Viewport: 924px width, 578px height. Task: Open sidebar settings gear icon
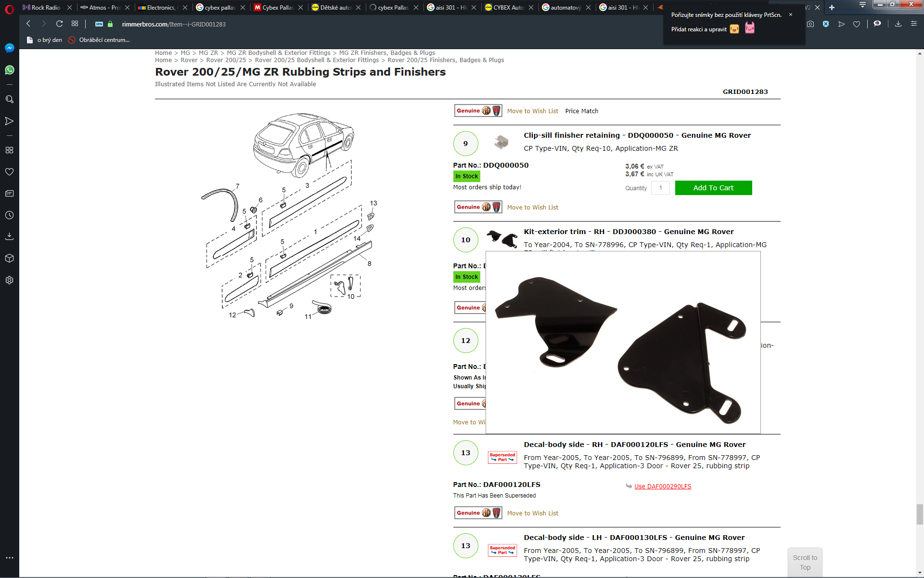[x=9, y=280]
